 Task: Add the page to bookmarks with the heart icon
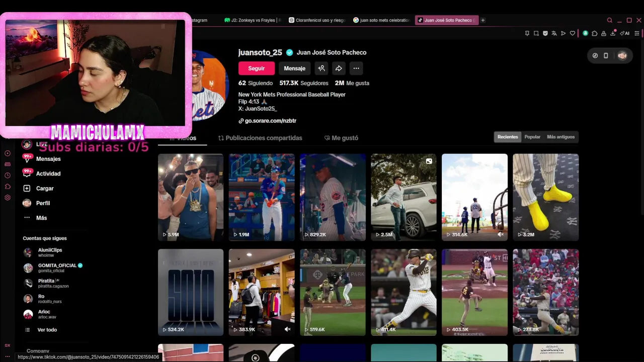coord(572,33)
